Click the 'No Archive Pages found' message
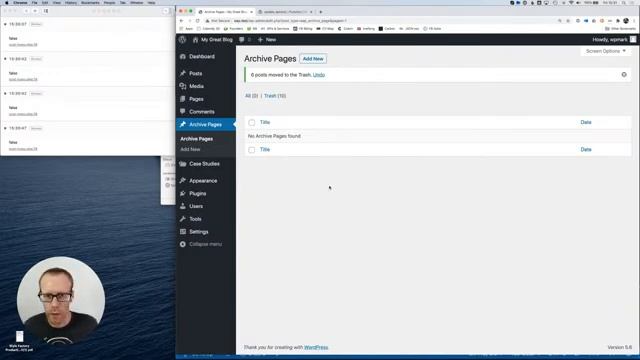The width and height of the screenshot is (640, 360). pyautogui.click(x=274, y=136)
